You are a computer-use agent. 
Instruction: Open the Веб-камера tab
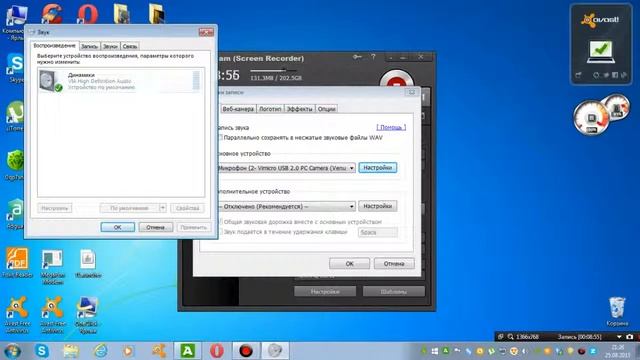pyautogui.click(x=238, y=109)
